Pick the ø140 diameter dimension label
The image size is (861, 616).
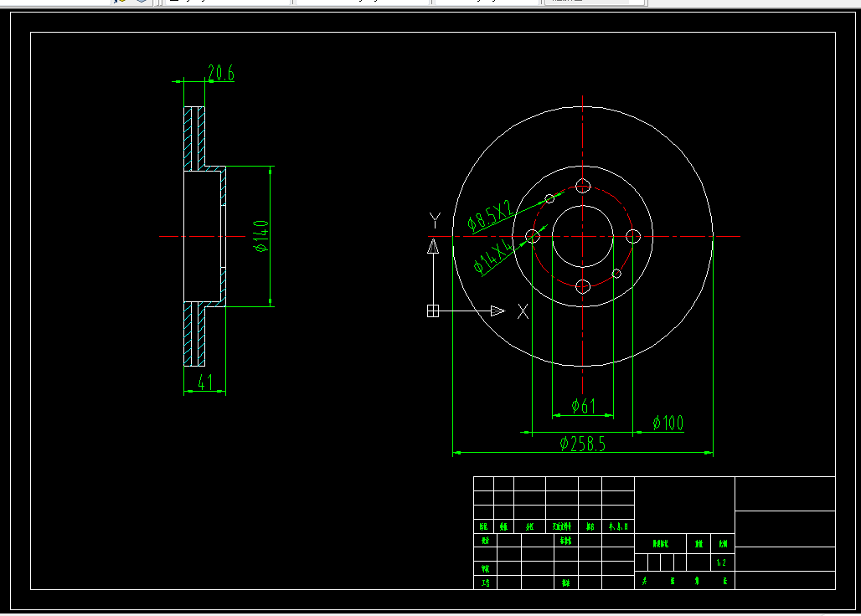[x=260, y=236]
